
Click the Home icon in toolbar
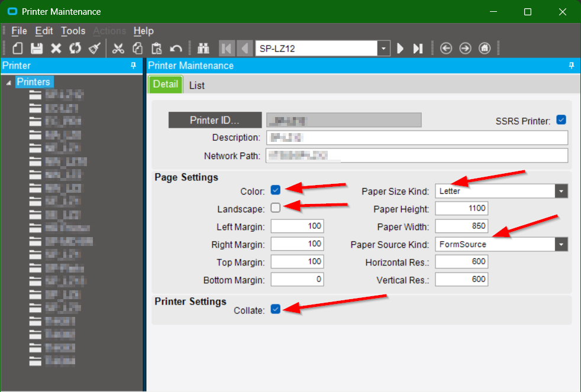tap(485, 48)
